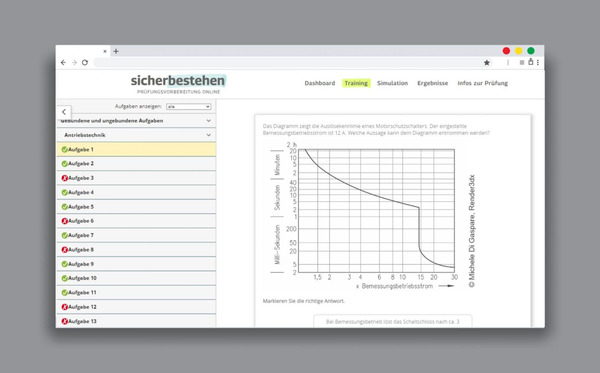600x373 pixels.
Task: Open Infos zur Prüfung
Action: tap(483, 83)
